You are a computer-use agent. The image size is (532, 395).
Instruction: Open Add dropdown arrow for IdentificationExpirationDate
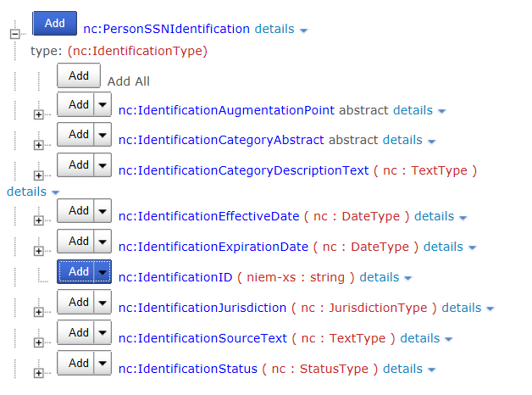pos(103,242)
